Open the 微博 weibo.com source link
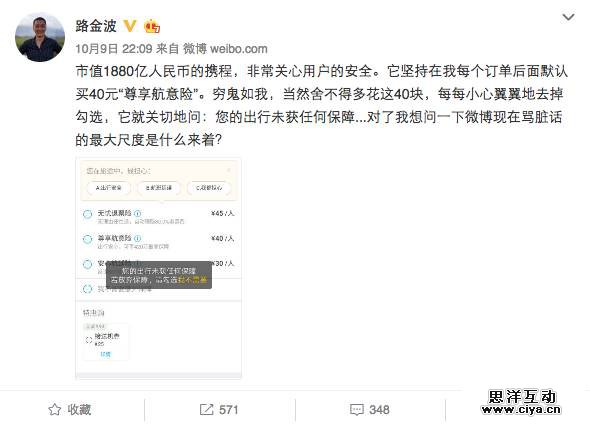Image resolution: width=590 pixels, height=425 pixels. (225, 49)
